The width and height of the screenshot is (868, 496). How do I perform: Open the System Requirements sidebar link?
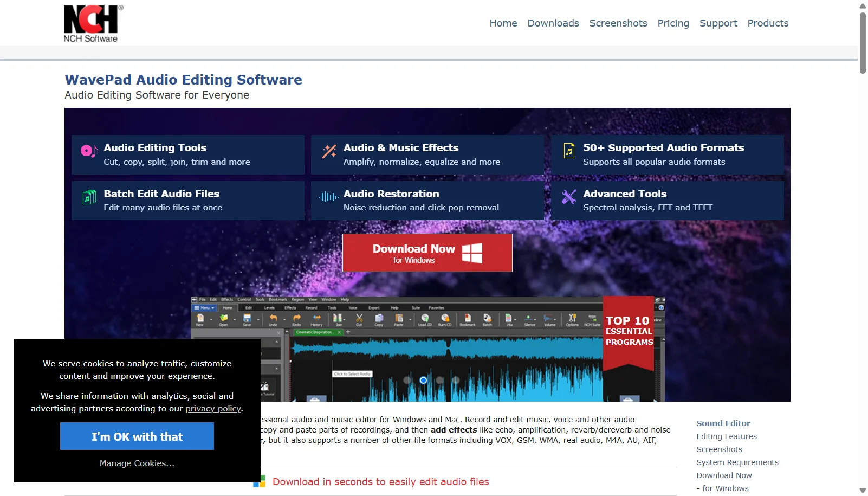[x=737, y=462]
